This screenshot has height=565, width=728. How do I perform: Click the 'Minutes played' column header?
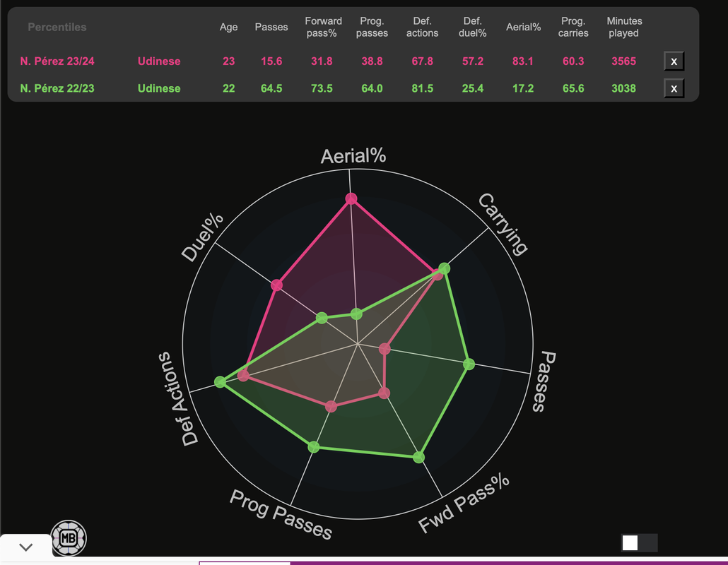(624, 27)
